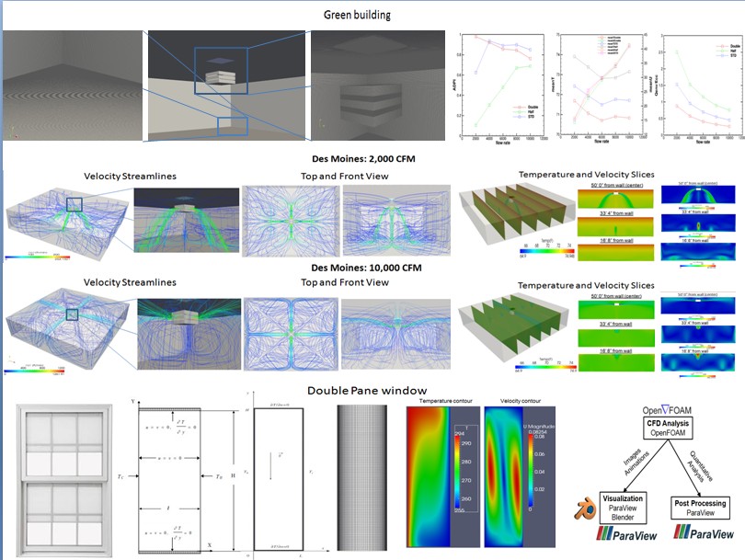
Task: Click the "Temperature contour" label
Action: pos(446,401)
